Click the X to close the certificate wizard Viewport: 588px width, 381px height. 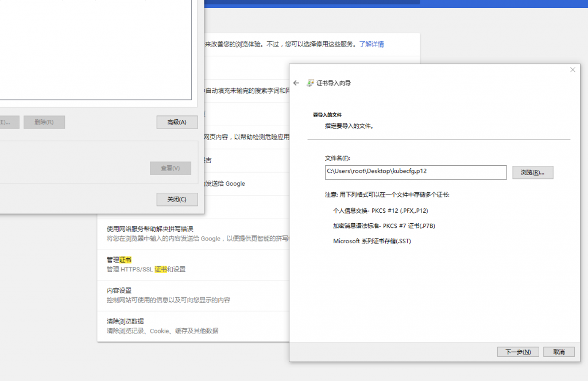[x=572, y=69]
